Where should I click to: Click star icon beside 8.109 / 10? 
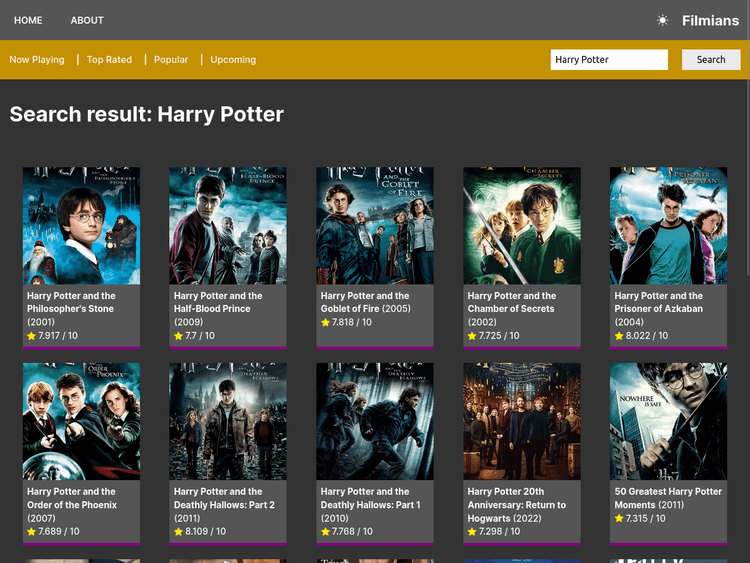178,531
